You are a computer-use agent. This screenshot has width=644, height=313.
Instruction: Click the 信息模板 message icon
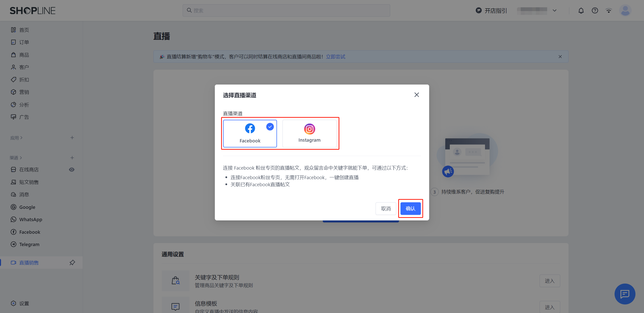tap(176, 306)
